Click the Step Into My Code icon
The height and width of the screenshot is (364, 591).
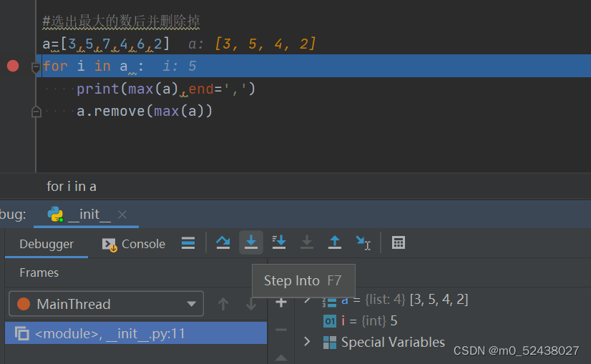[279, 242]
